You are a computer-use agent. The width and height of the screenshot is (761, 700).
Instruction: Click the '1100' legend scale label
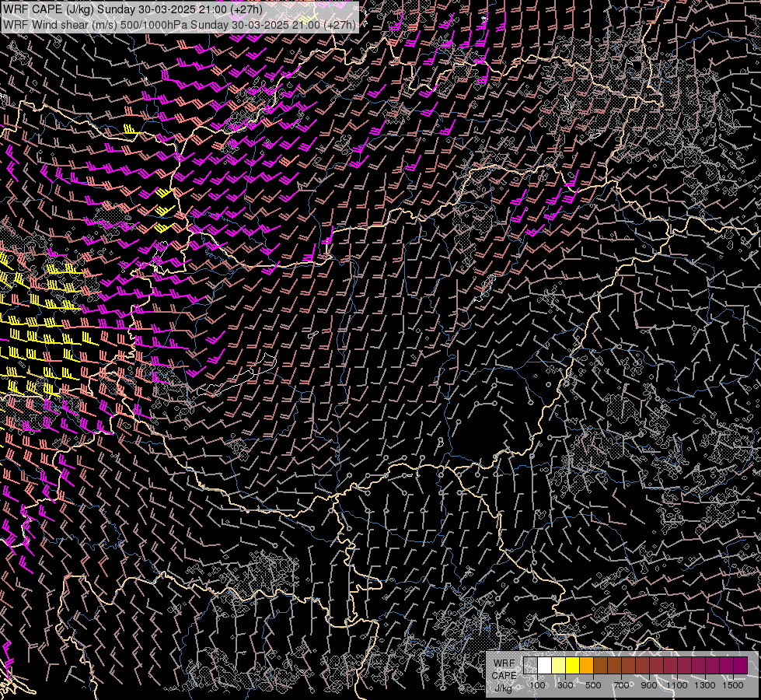tap(677, 685)
